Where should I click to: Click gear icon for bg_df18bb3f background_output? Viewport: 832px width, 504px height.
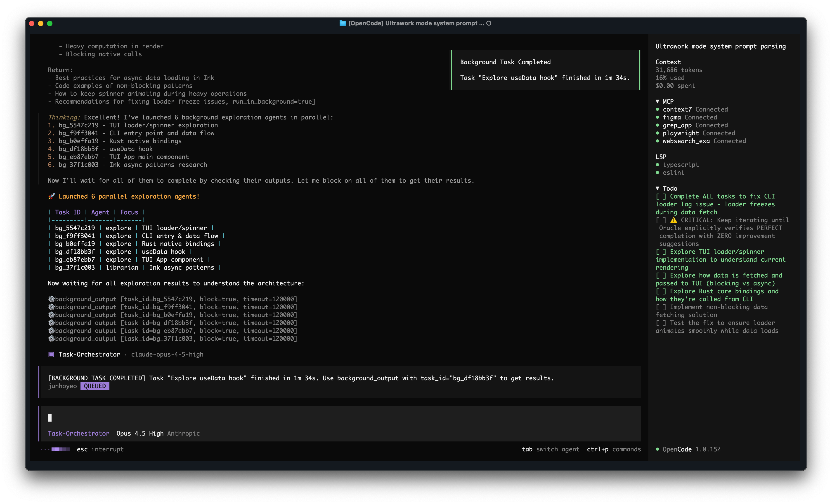51,322
